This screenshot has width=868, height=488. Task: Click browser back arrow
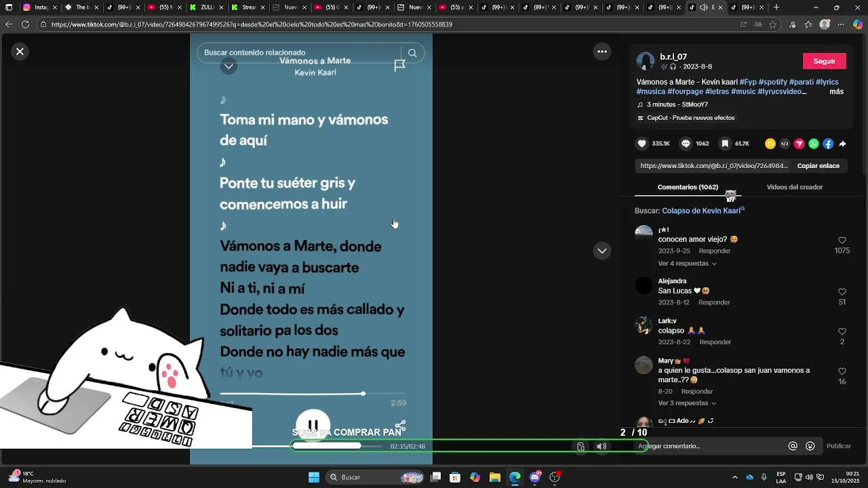tap(9, 24)
